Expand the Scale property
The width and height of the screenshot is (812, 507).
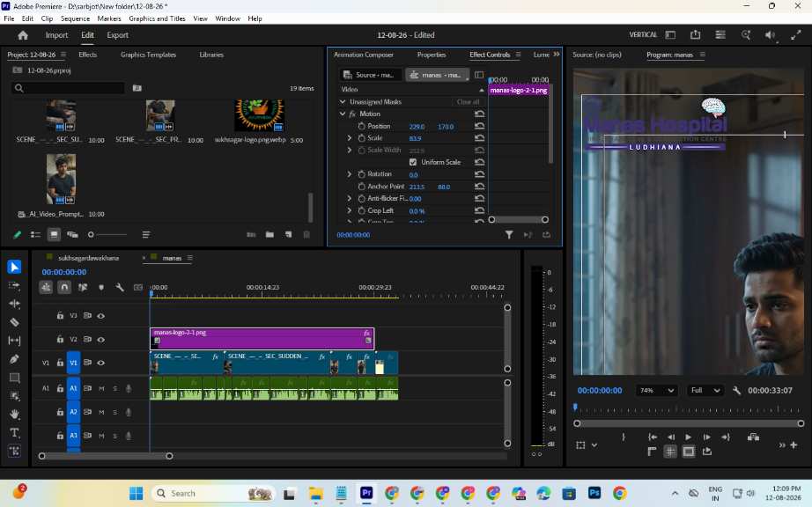click(349, 138)
